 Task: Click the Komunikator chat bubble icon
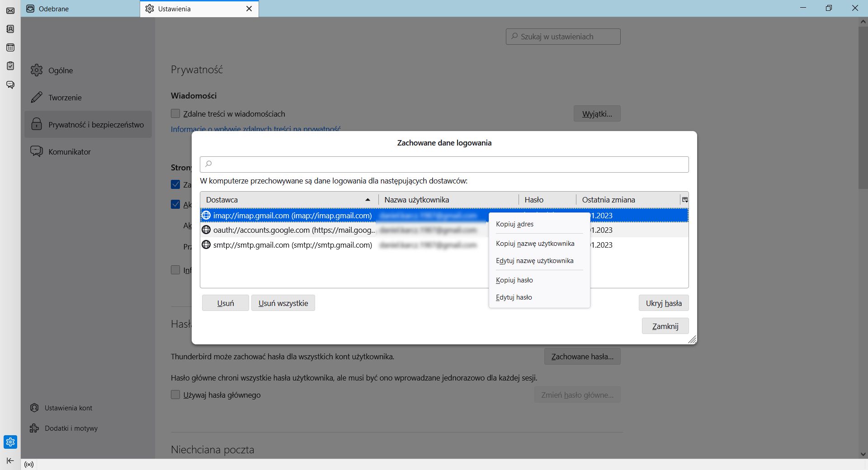(x=37, y=151)
